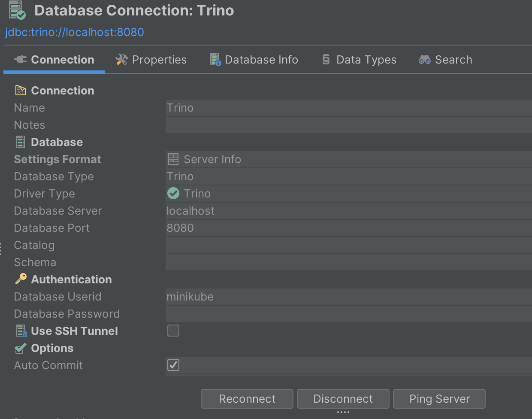532x419 pixels.
Task: Open the Database Type selector showing Trino
Action: coord(300,176)
